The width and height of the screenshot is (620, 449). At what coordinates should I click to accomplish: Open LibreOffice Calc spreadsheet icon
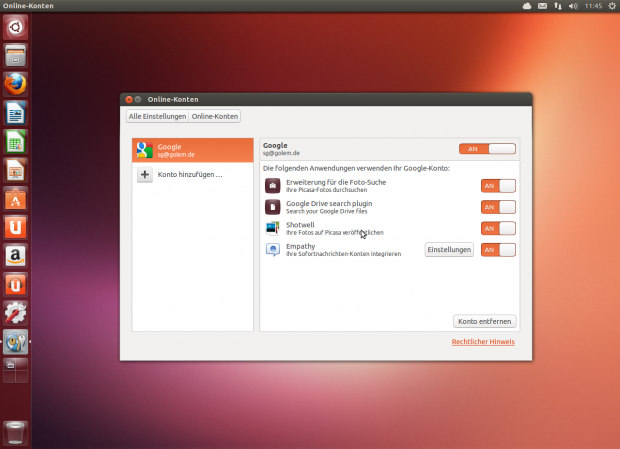15,141
